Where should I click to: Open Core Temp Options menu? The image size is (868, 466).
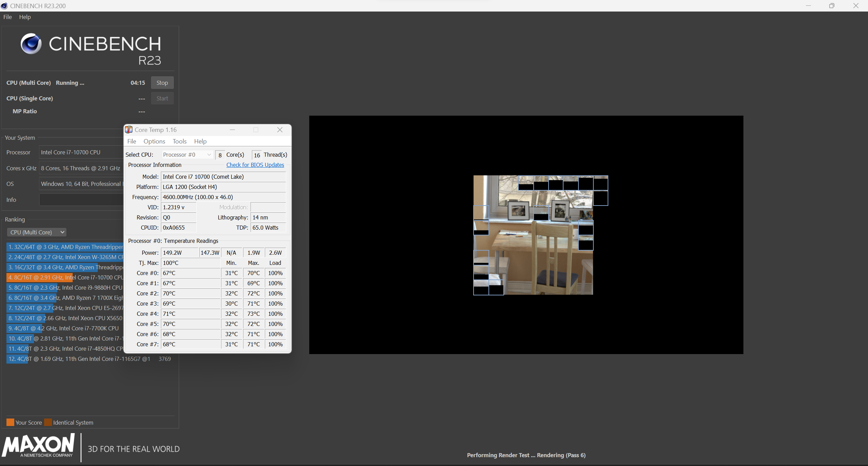[x=154, y=141]
